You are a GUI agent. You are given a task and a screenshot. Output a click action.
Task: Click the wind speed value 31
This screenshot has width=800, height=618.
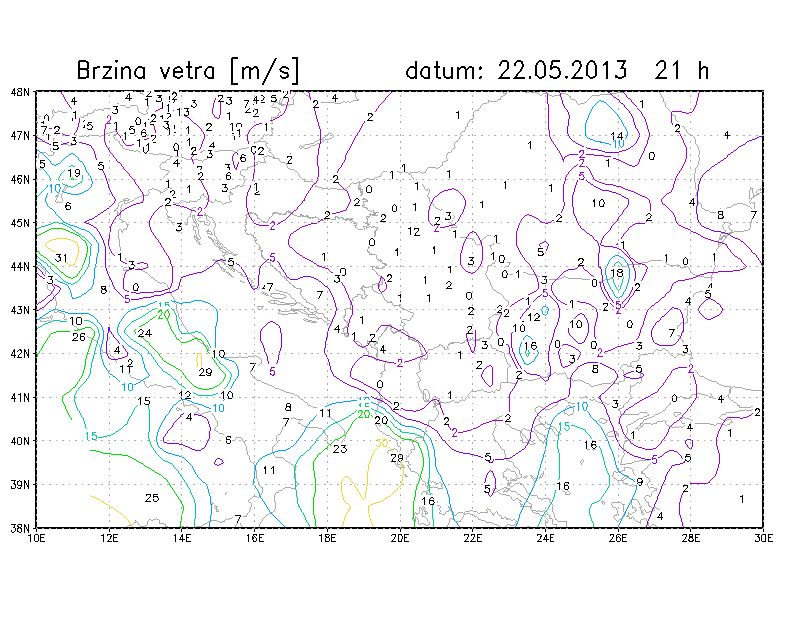tap(61, 258)
